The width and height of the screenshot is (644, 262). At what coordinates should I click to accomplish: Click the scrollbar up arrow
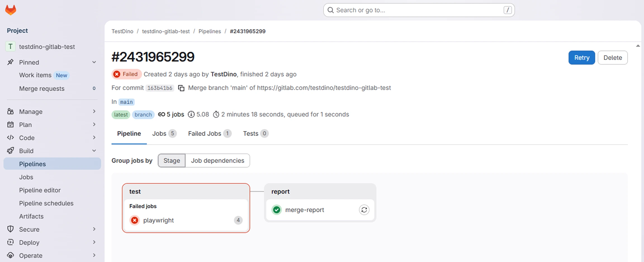click(x=638, y=46)
